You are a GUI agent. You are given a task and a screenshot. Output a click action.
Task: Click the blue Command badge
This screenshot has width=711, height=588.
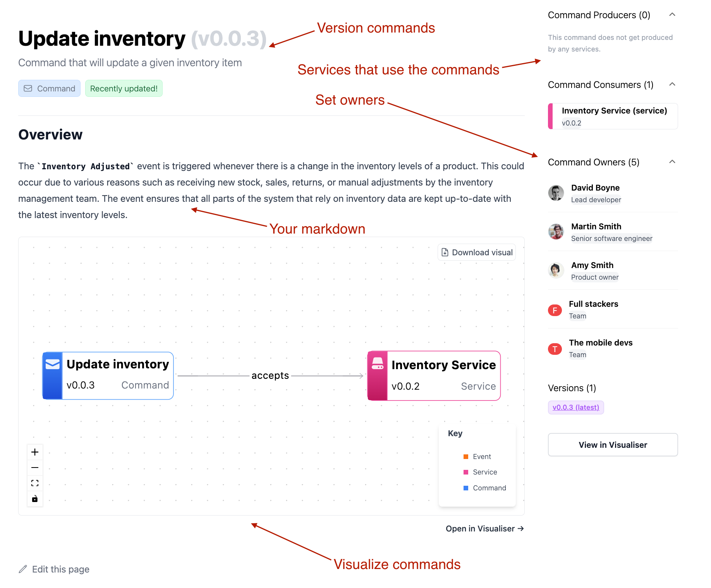click(x=50, y=89)
